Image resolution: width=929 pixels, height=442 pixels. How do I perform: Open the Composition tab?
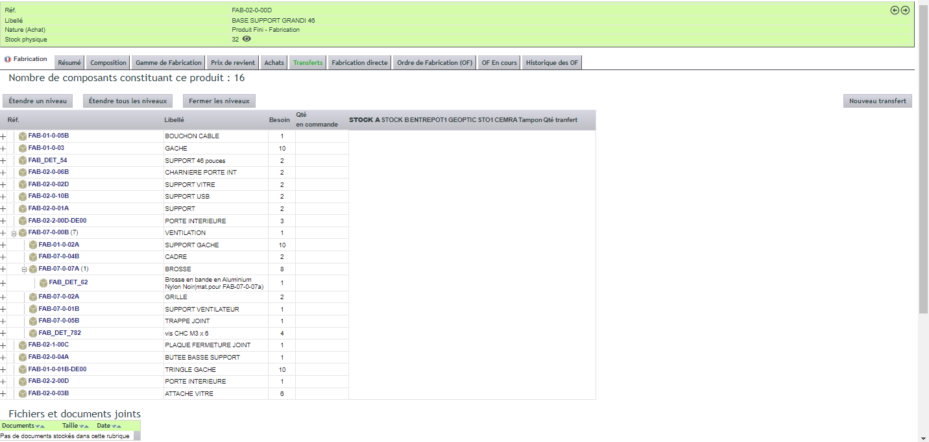tap(108, 63)
